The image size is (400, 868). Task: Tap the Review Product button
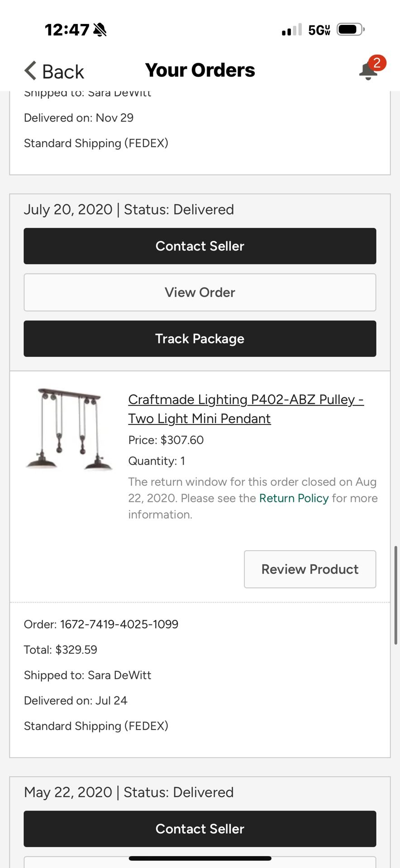310,569
